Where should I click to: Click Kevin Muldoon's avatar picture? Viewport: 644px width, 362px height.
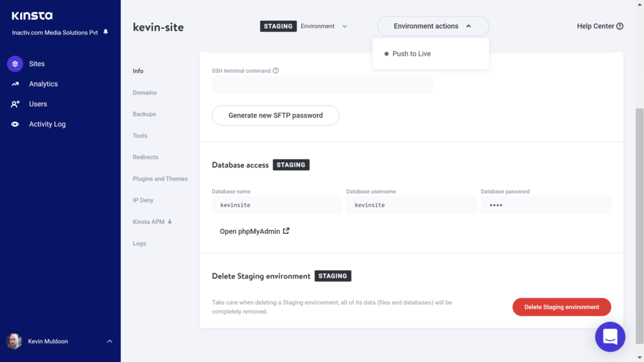(14, 341)
